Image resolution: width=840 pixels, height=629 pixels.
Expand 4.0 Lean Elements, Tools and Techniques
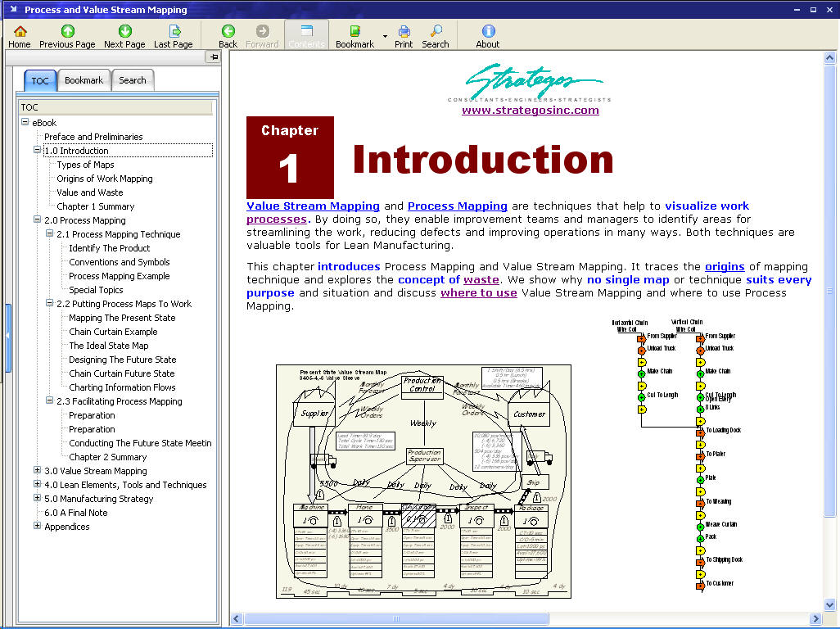coord(37,484)
